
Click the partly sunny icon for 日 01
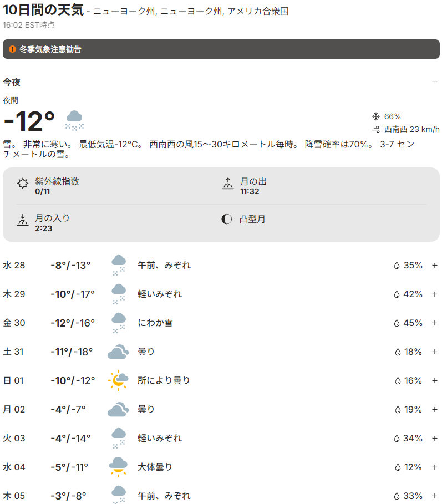118,380
